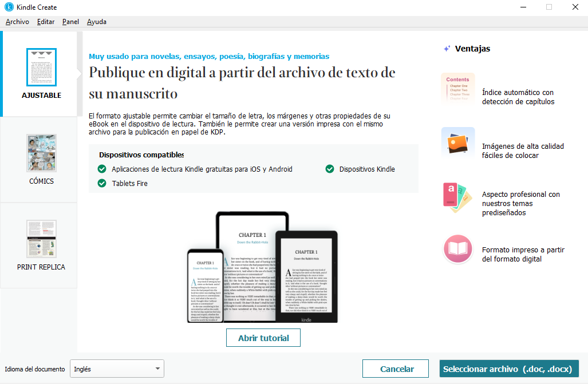Minimize the Kindle Create window
The width and height of the screenshot is (588, 384).
[x=523, y=7]
